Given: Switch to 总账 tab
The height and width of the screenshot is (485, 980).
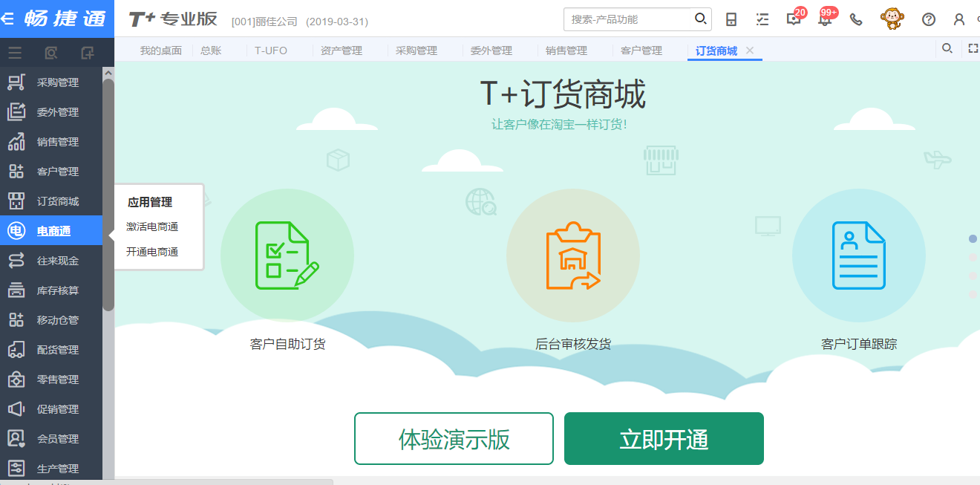Looking at the screenshot, I should pyautogui.click(x=211, y=51).
